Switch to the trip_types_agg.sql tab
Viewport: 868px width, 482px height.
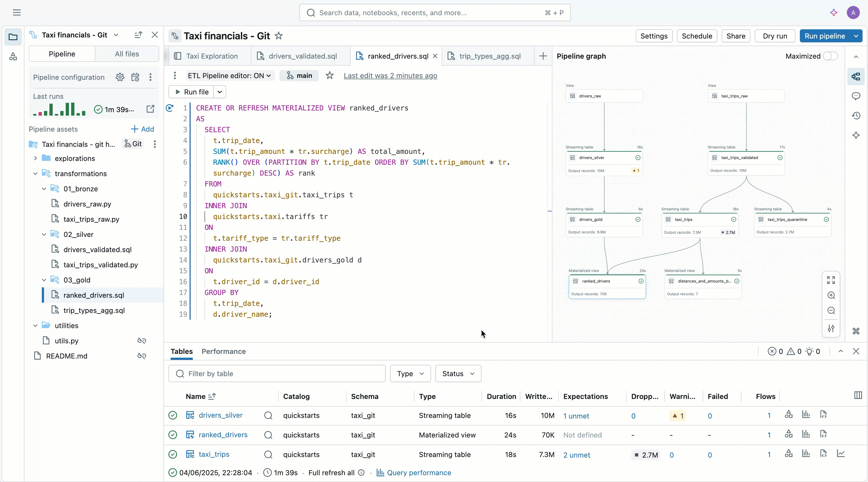[490, 56]
